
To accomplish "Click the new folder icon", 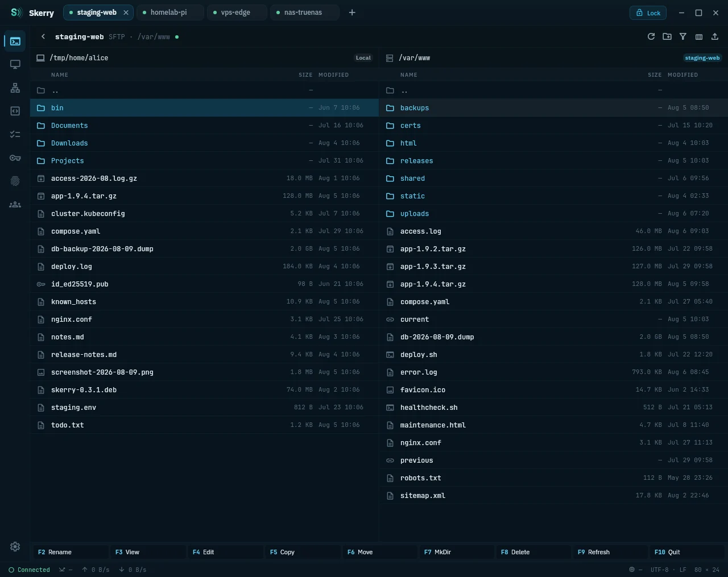I will pyautogui.click(x=667, y=36).
